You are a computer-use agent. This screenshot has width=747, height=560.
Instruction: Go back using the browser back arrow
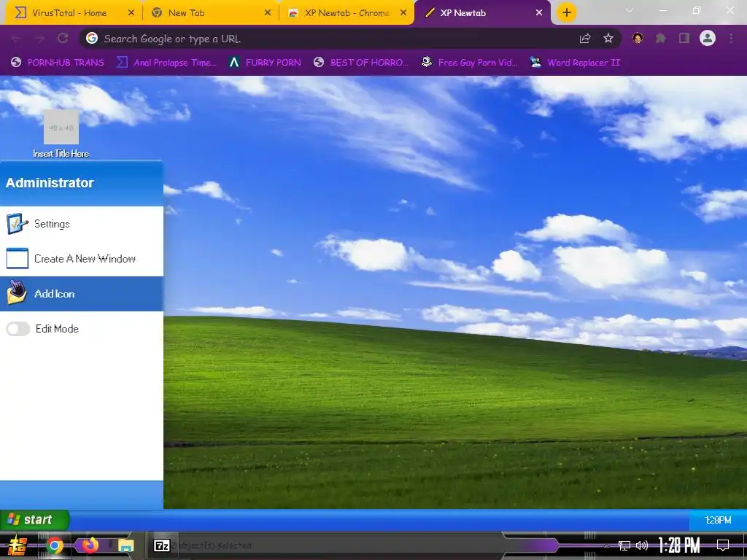coord(16,39)
